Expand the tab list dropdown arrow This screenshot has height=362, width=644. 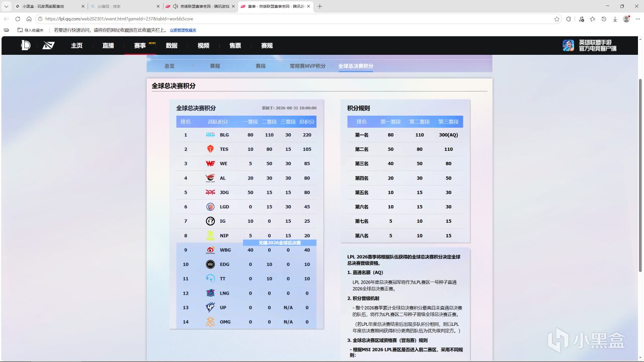pos(7,7)
